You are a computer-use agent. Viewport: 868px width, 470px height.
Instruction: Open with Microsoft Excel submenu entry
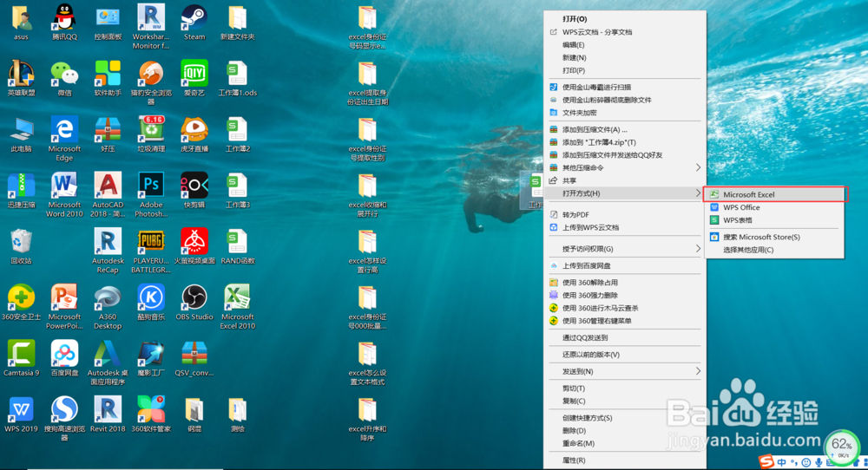[774, 194]
